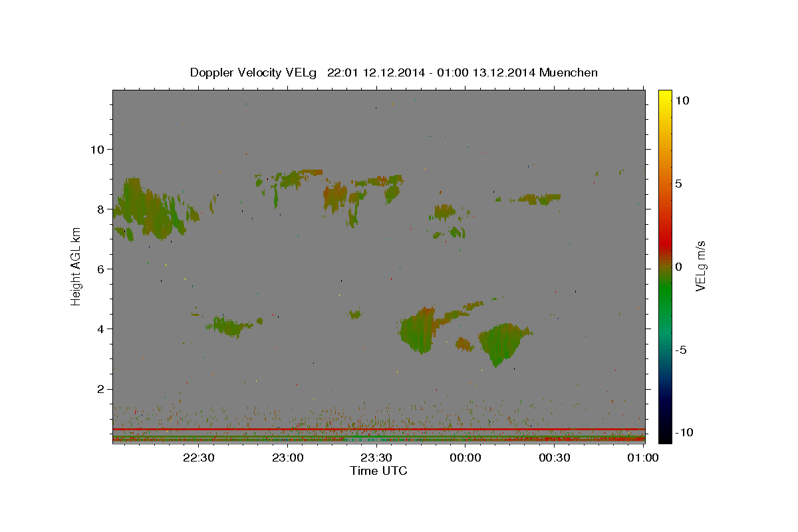
Task: Click the 'Height AGL km' axis label
Action: pyautogui.click(x=76, y=266)
